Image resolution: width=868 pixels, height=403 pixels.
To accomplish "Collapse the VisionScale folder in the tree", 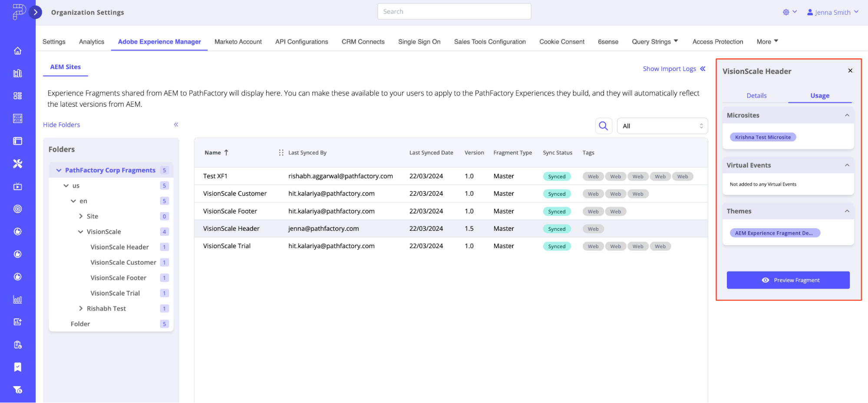I will 80,232.
